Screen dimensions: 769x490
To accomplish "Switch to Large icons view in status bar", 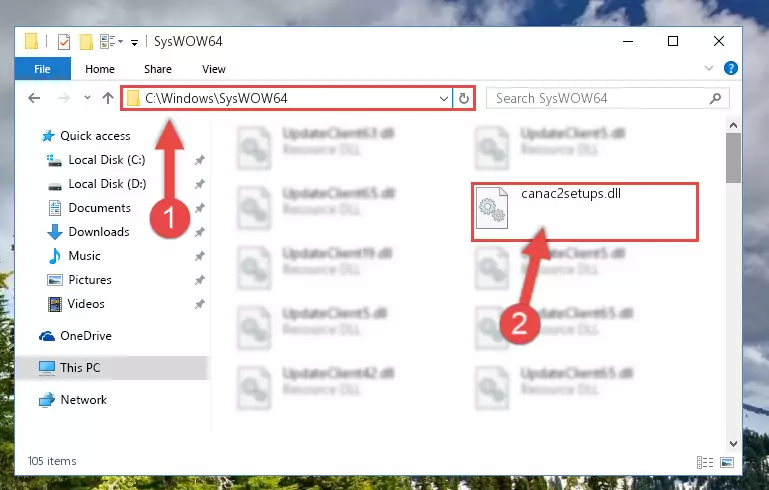I will (727, 462).
